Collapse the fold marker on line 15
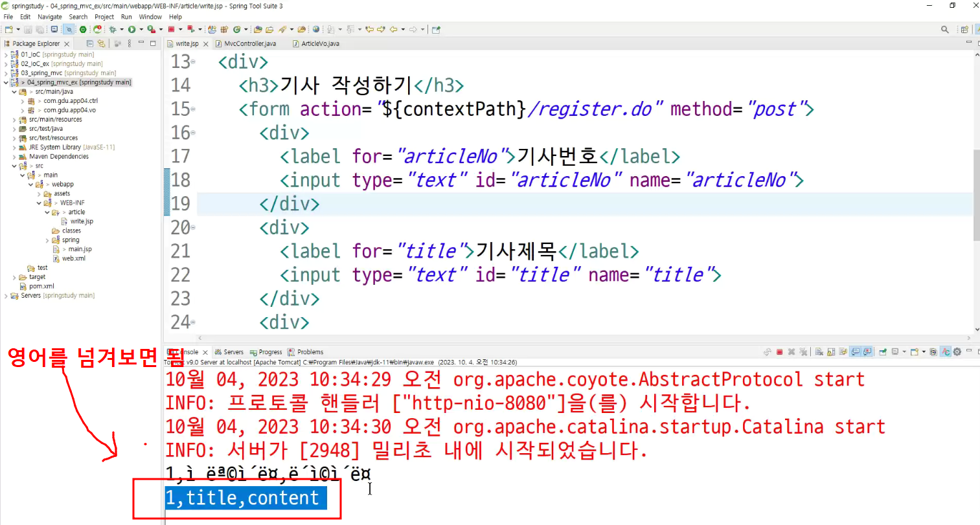Image resolution: width=980 pixels, height=525 pixels. point(193,109)
